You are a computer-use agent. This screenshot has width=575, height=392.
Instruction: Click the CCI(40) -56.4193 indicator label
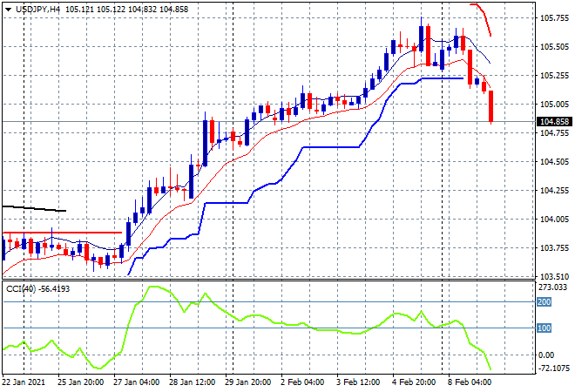[x=37, y=289]
